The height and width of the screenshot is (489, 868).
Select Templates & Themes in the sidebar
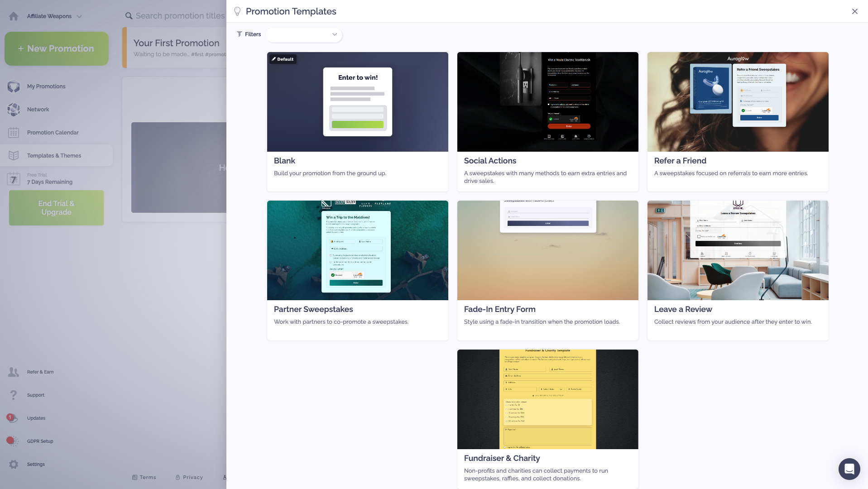pos(54,155)
